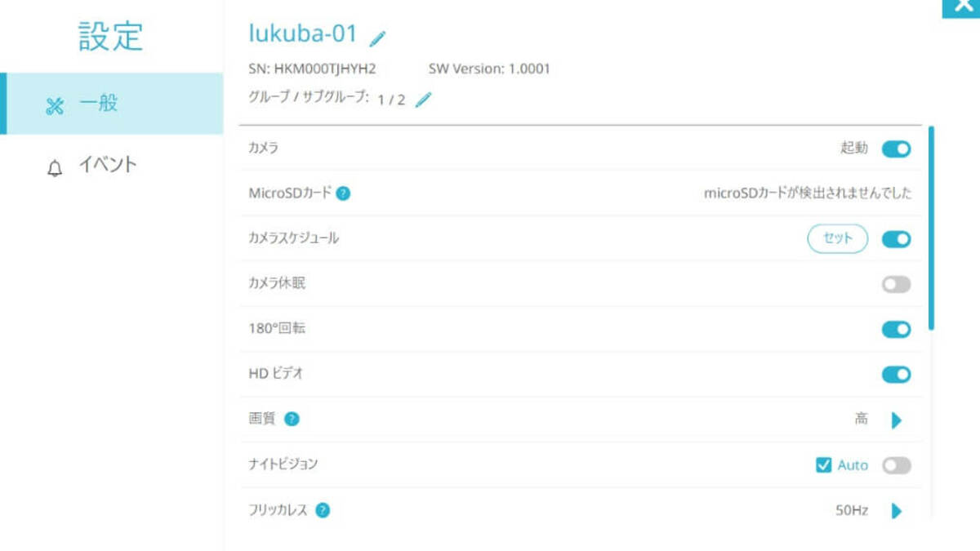The height and width of the screenshot is (551, 980).
Task: Click the vertical scrollbar of settings list
Action: (x=931, y=229)
